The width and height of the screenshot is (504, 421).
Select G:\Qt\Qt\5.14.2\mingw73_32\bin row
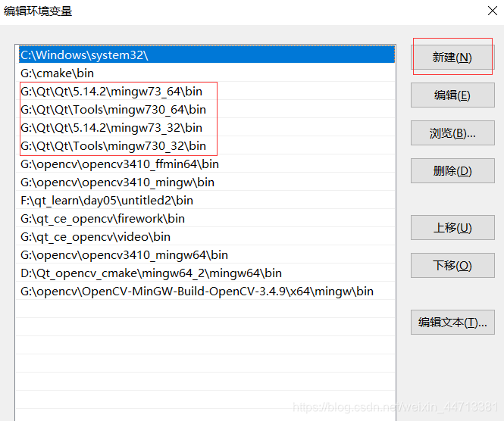205,127
